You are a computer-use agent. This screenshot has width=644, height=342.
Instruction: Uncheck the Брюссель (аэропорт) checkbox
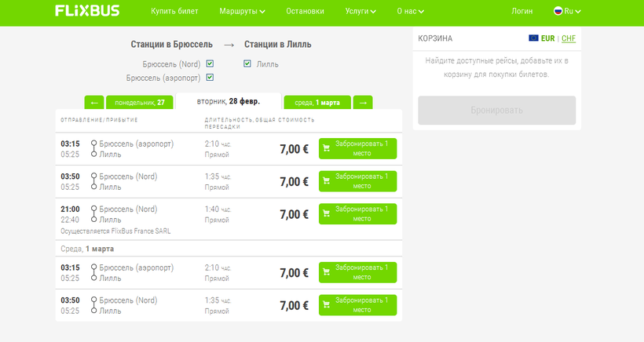point(210,77)
